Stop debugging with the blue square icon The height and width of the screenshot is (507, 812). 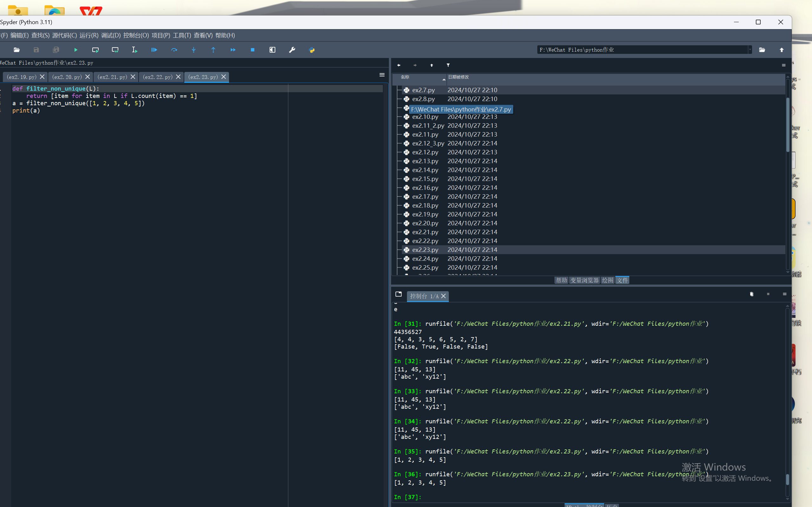click(253, 50)
